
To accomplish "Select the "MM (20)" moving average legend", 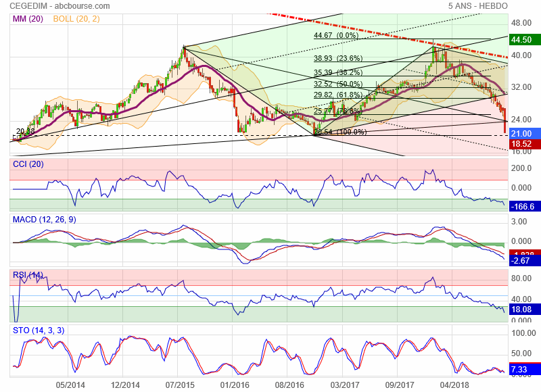I will pos(28,19).
